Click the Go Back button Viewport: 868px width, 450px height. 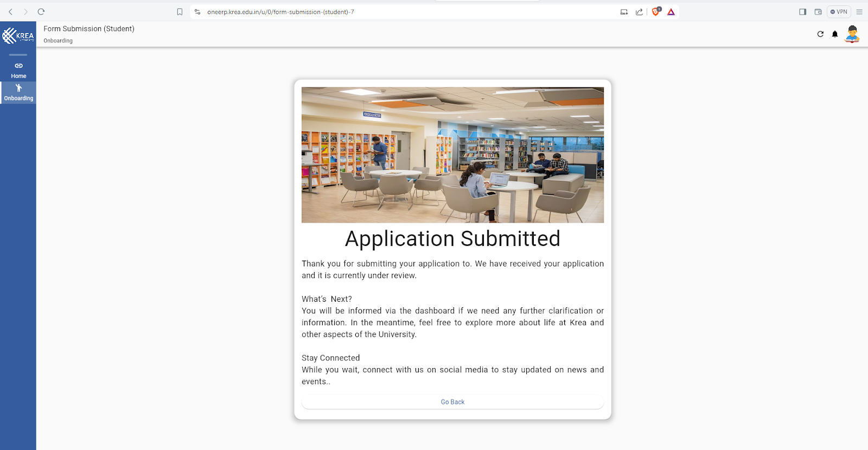pyautogui.click(x=452, y=402)
